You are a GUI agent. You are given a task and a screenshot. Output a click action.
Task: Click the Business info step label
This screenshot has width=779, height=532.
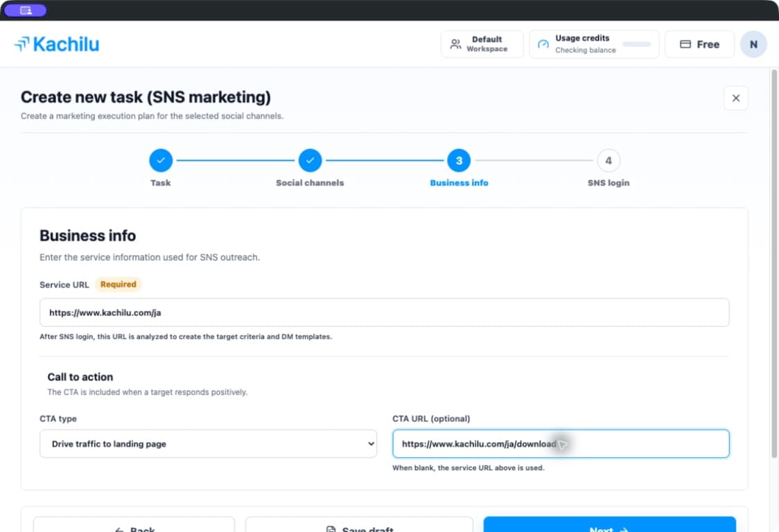459,183
